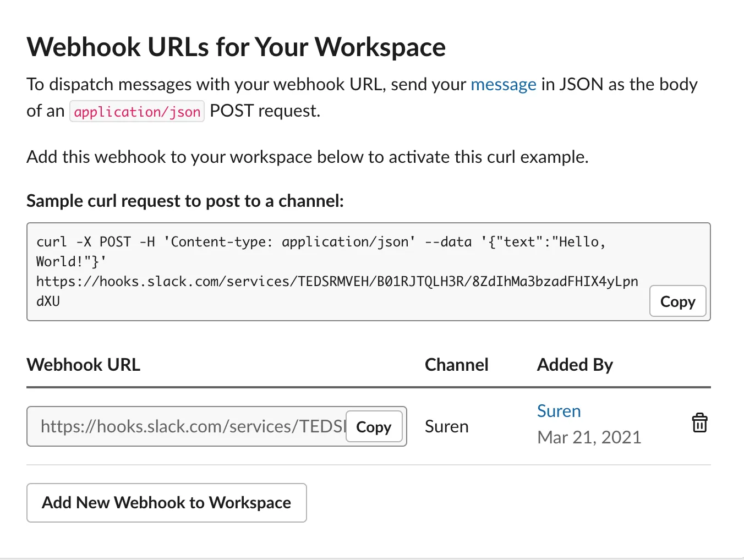Click the Channel column header
Image resolution: width=744 pixels, height=560 pixels.
(x=457, y=365)
